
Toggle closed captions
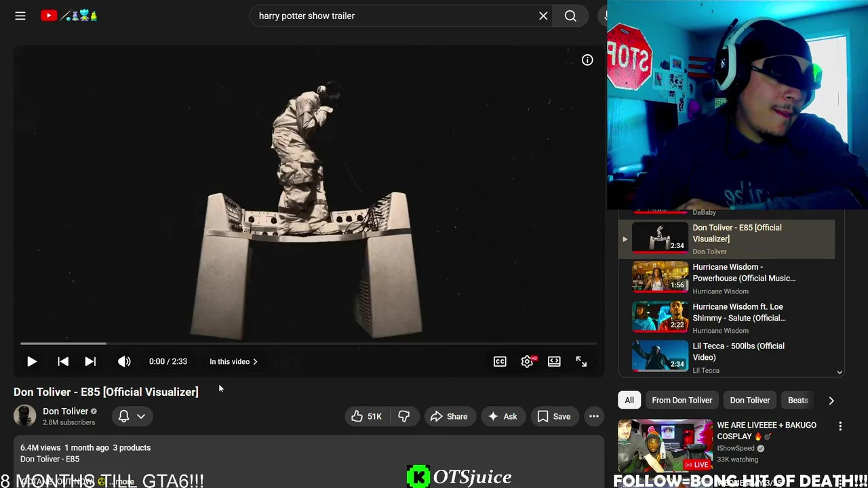pyautogui.click(x=500, y=361)
